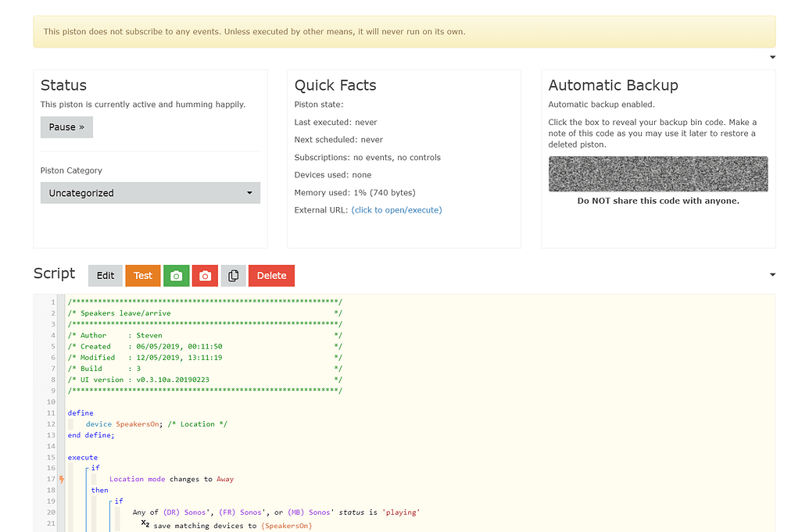Click the Location mode reference on line 17
The width and height of the screenshot is (809, 532).
[138, 478]
